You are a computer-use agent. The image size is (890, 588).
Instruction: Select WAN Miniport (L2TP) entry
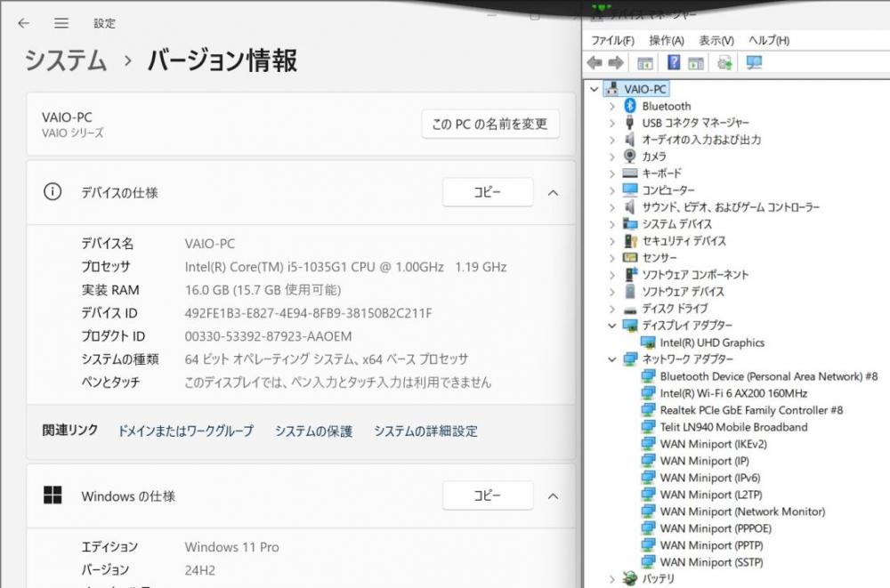710,495
